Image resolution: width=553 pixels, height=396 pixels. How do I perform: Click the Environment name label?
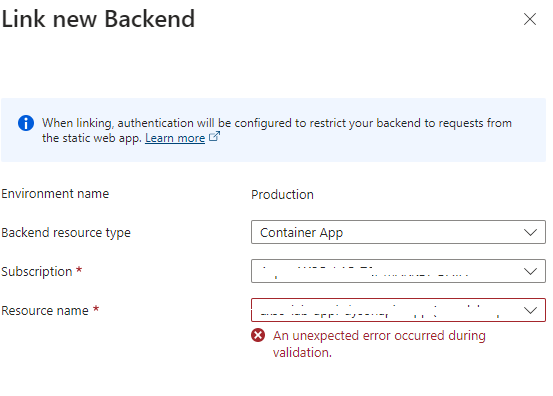point(55,194)
